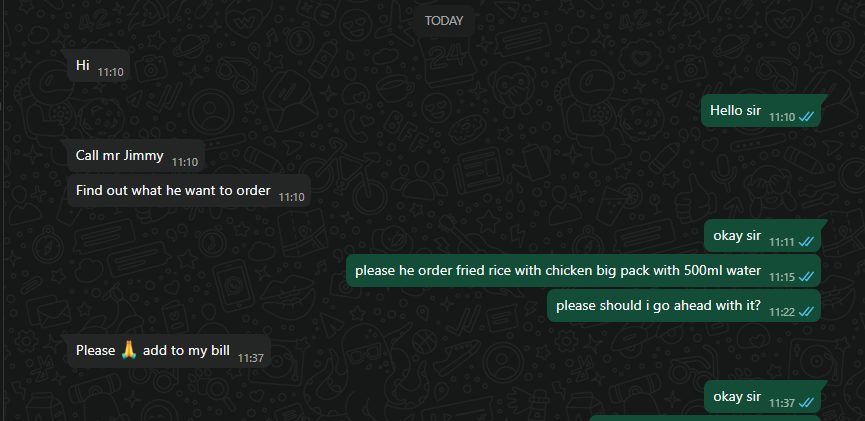Click the 11:37 timestamp on "add to my bill"
This screenshot has height=421, width=865.
click(250, 358)
